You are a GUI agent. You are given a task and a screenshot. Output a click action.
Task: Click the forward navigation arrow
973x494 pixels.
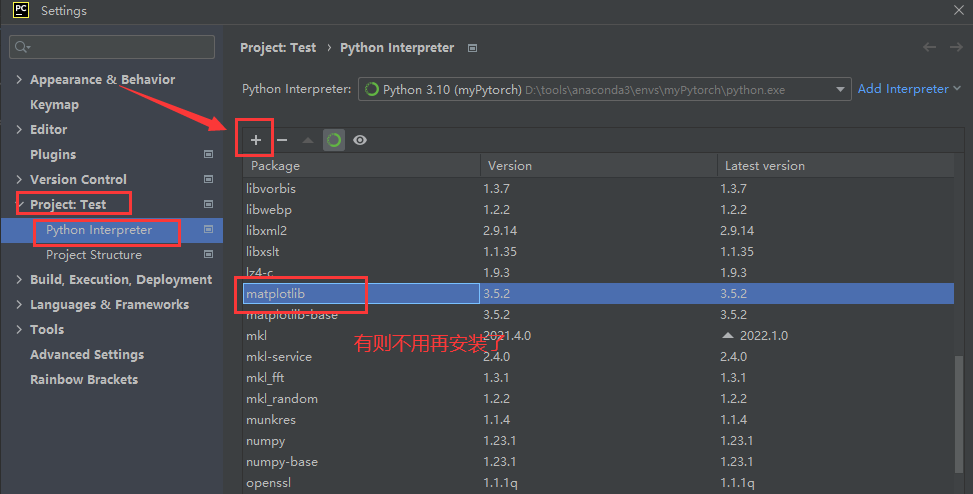(x=956, y=47)
